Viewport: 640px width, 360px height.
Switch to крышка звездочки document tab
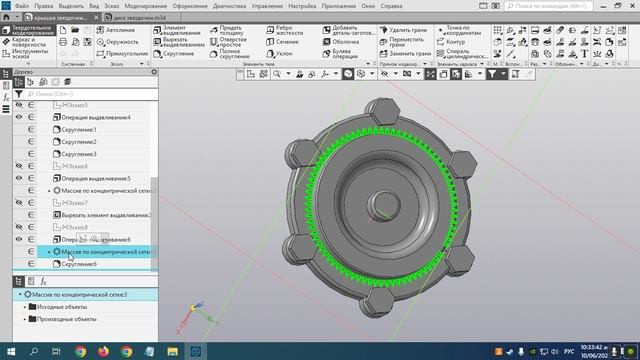point(60,18)
